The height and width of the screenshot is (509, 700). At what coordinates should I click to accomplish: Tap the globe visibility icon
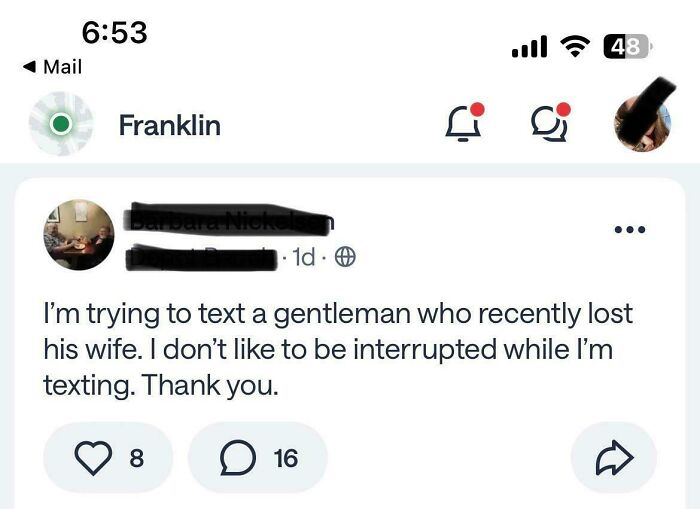[344, 257]
